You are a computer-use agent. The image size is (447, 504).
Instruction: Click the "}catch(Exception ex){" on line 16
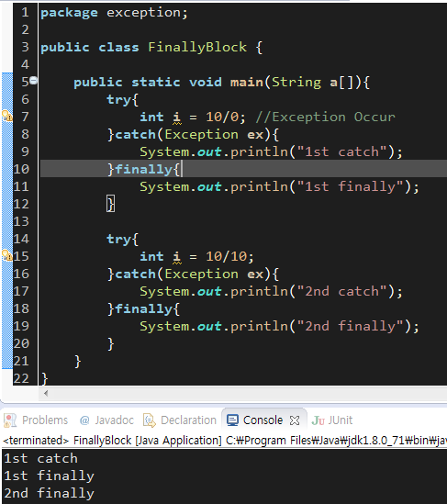point(193,274)
